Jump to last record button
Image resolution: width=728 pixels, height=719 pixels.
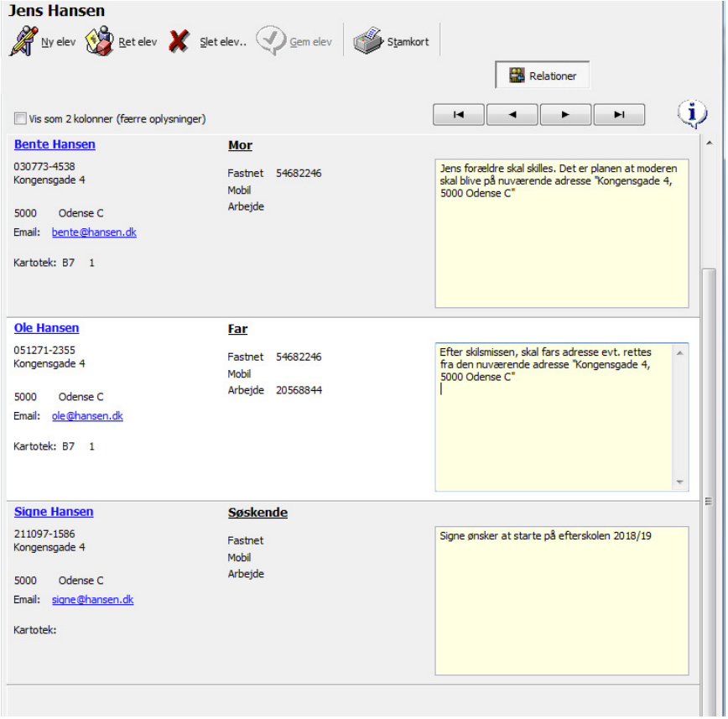(619, 114)
